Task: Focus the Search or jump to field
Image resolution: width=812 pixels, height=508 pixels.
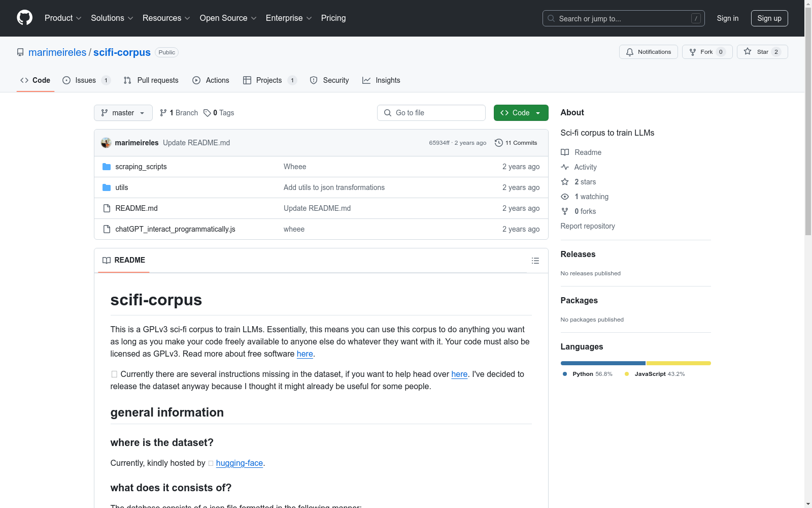Action: pyautogui.click(x=624, y=18)
